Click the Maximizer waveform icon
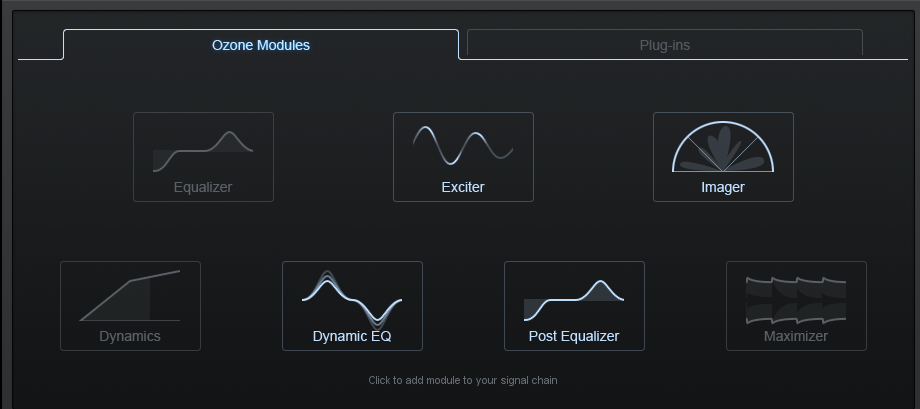 click(x=796, y=299)
